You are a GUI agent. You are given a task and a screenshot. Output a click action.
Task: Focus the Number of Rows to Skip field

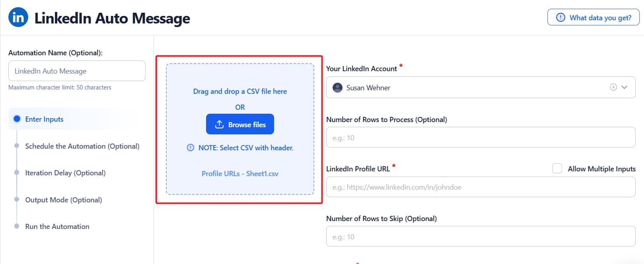point(481,237)
